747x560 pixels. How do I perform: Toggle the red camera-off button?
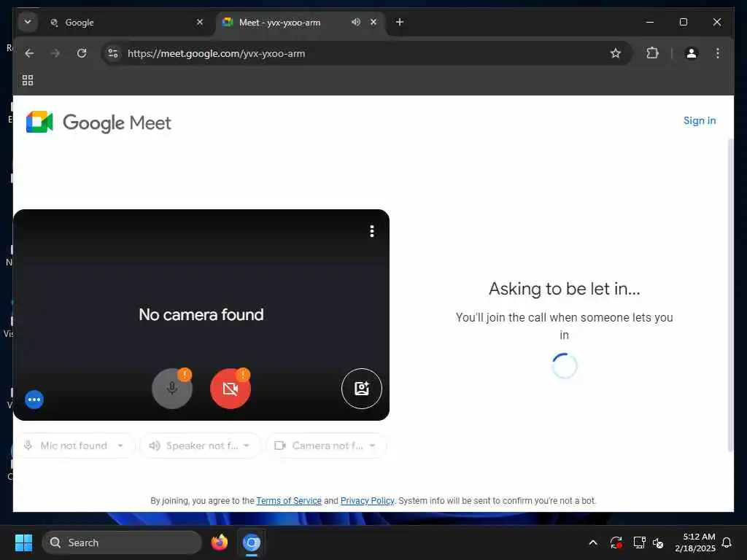pos(231,389)
